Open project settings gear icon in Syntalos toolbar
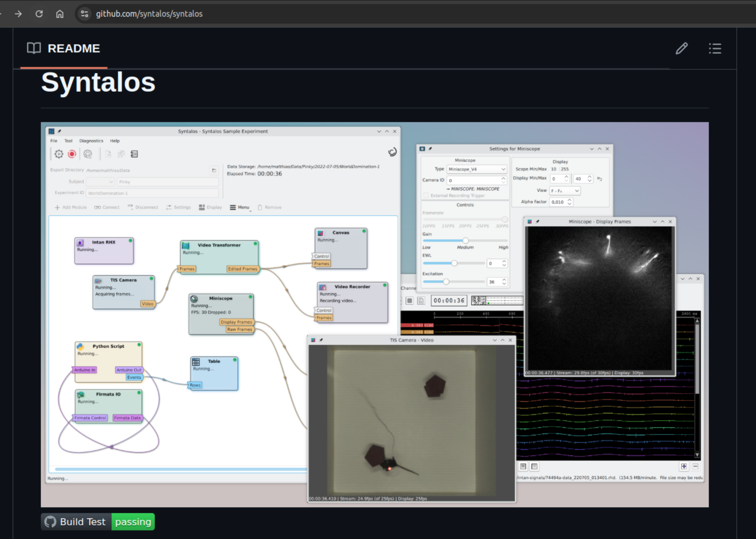 click(87, 154)
